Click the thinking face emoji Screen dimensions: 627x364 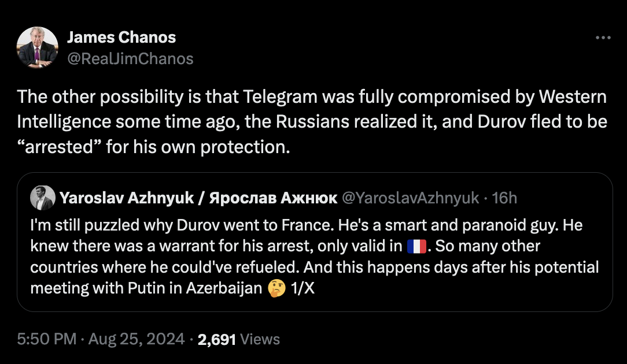click(x=276, y=288)
